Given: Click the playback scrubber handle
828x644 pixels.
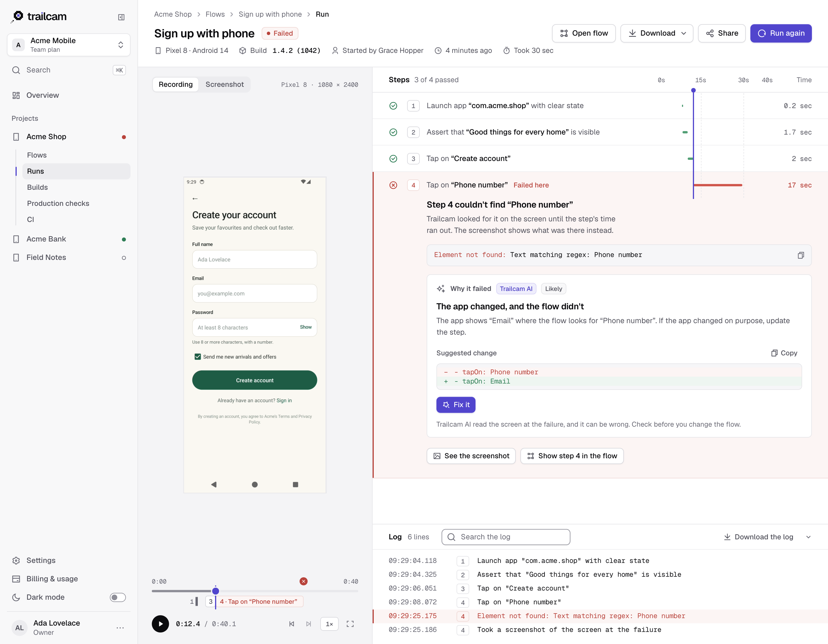Looking at the screenshot, I should 215,591.
